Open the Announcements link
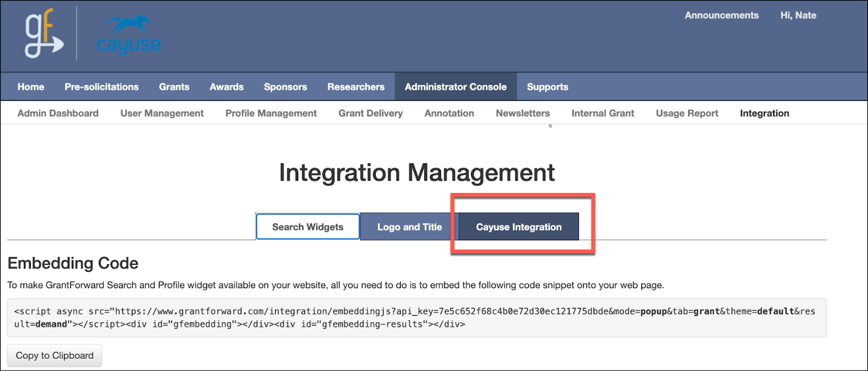The height and width of the screenshot is (371, 868). click(722, 15)
